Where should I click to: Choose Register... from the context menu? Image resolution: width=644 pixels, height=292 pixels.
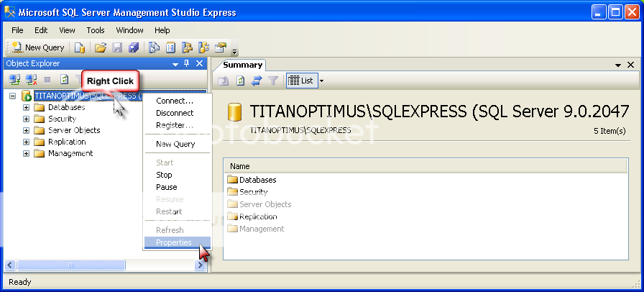coord(177,125)
